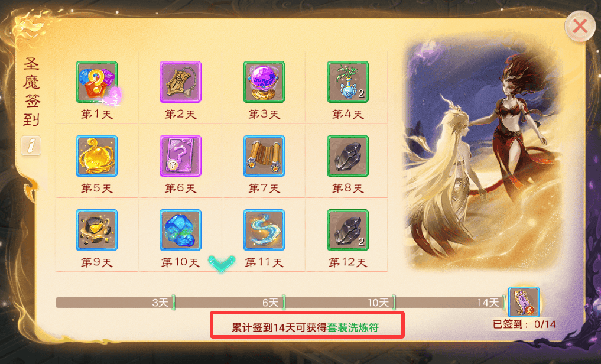Click the 6天 progress milestone marker
Viewport: 601px width, 364px height.
pos(284,303)
